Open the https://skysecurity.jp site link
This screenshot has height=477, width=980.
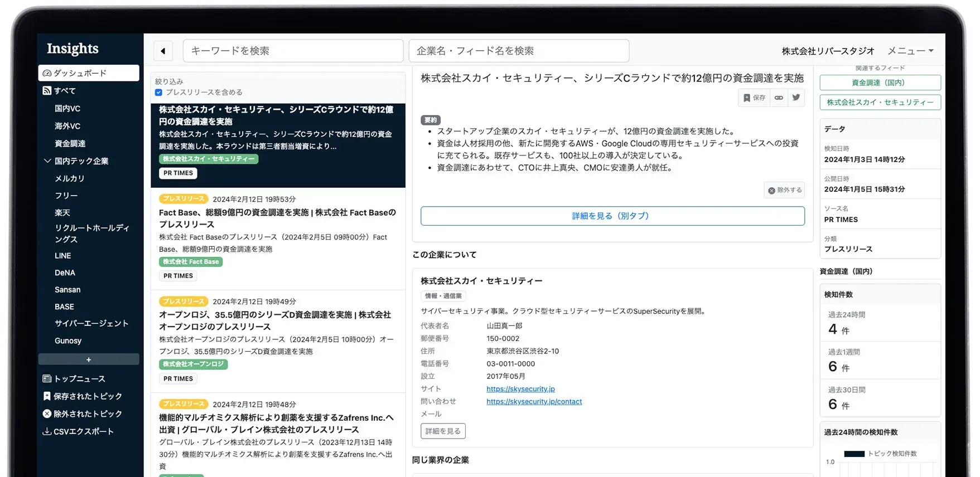pos(520,389)
